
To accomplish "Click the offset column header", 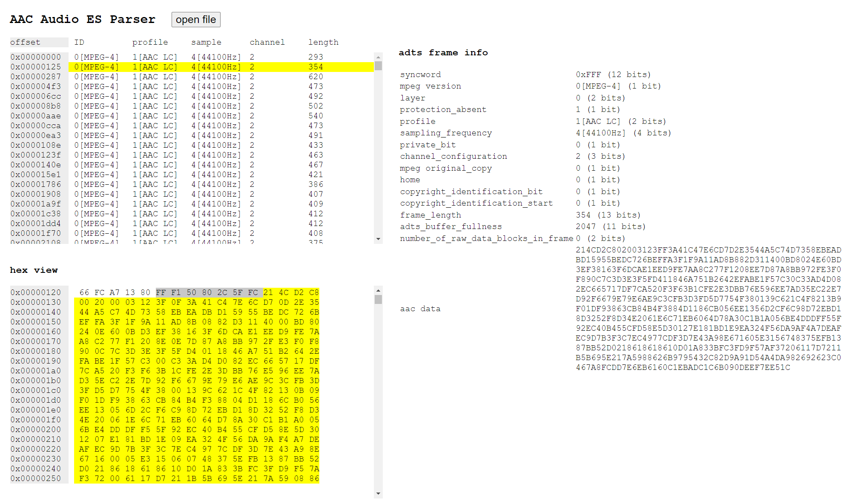I will (26, 42).
